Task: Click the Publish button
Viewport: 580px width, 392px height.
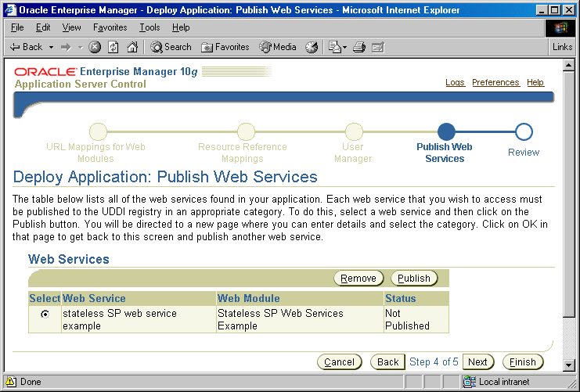Action: tap(414, 279)
